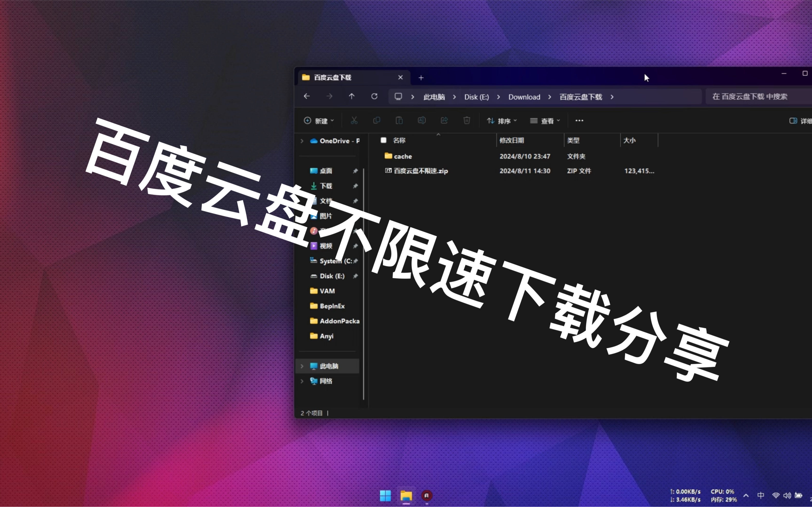
Task: Open the chevron after 百度云盘下载 in breadcrumb
Action: click(x=612, y=97)
